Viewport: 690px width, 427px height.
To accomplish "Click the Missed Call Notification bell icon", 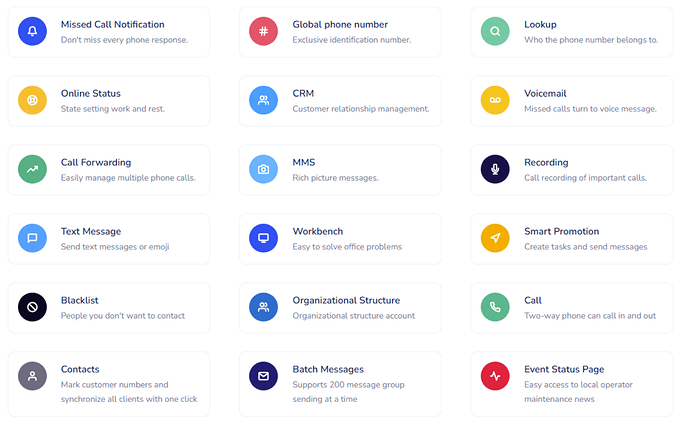I will pyautogui.click(x=32, y=31).
